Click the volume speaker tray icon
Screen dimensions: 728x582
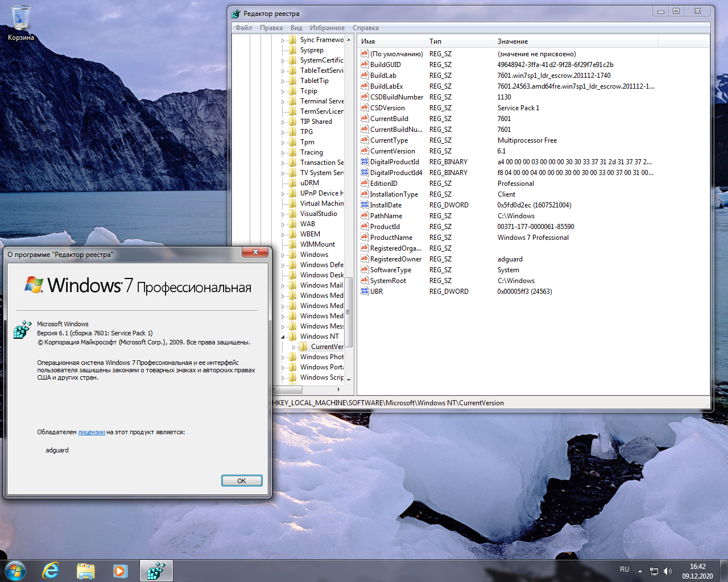(668, 571)
